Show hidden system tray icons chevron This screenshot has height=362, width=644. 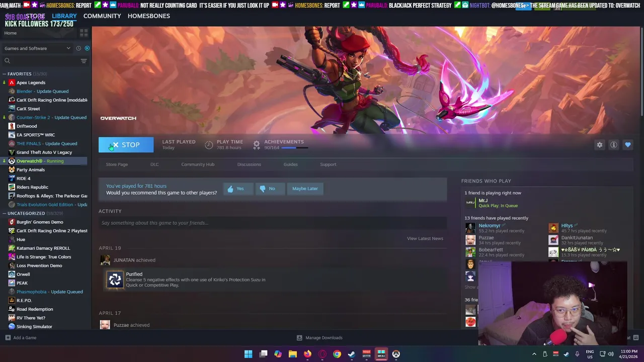pyautogui.click(x=534, y=354)
